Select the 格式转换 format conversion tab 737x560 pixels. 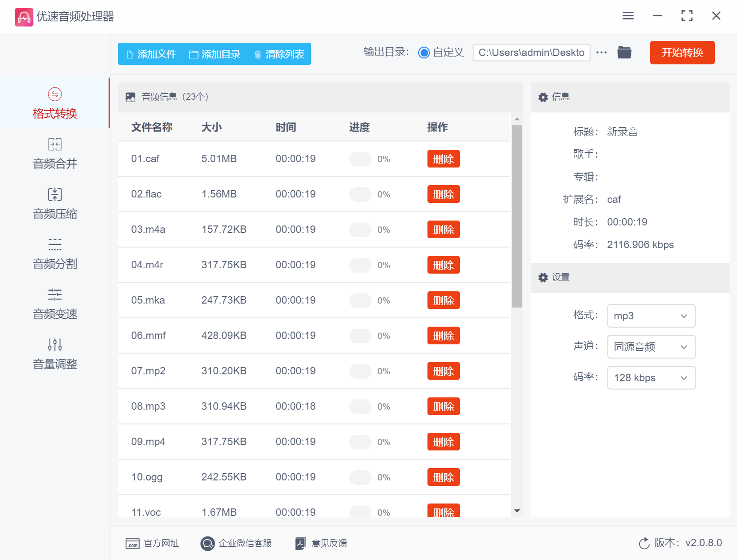click(x=55, y=104)
